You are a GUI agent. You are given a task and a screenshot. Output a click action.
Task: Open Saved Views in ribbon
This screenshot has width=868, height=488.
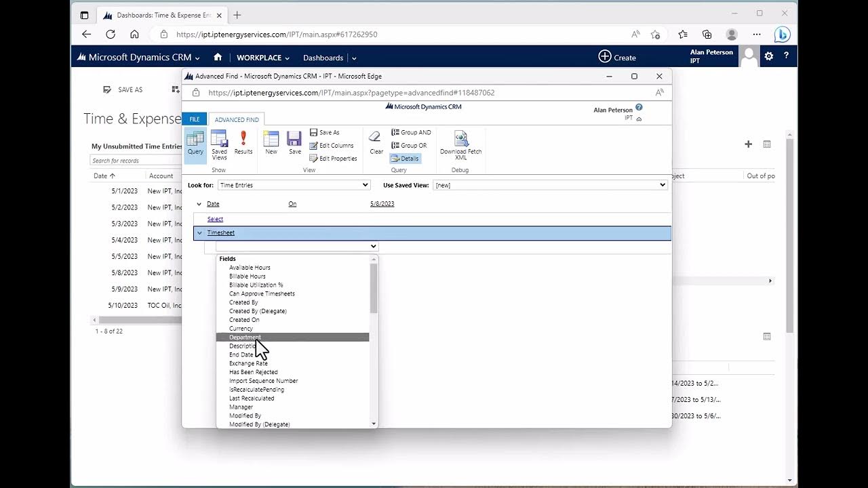219,145
